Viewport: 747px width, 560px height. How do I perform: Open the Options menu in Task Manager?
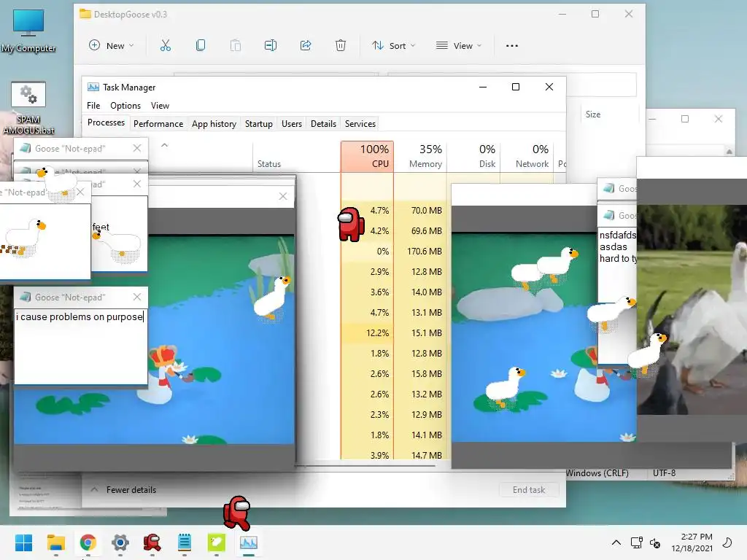click(x=125, y=106)
